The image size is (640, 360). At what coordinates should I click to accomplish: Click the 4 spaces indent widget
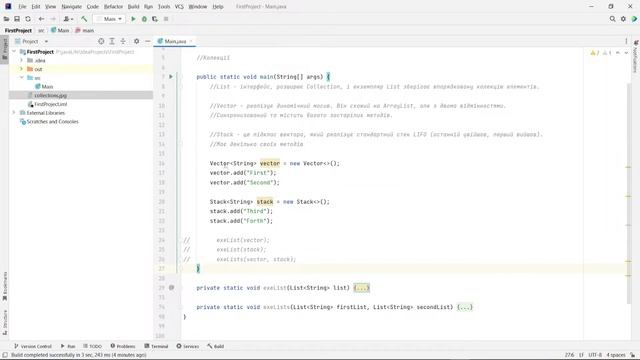click(616, 355)
